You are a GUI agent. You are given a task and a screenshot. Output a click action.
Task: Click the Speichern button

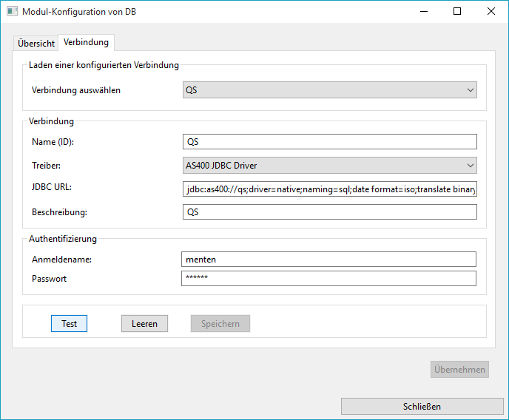[x=220, y=324]
